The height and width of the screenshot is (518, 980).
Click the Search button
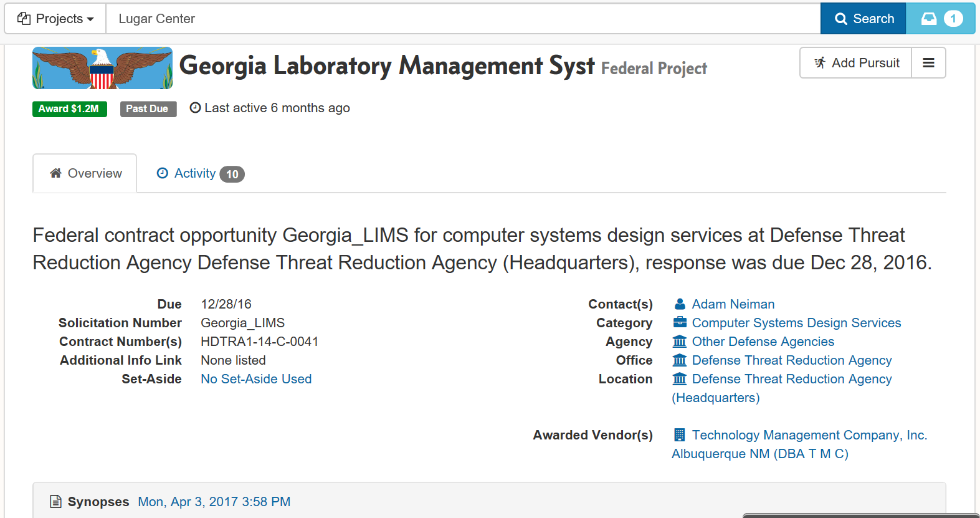coord(863,19)
